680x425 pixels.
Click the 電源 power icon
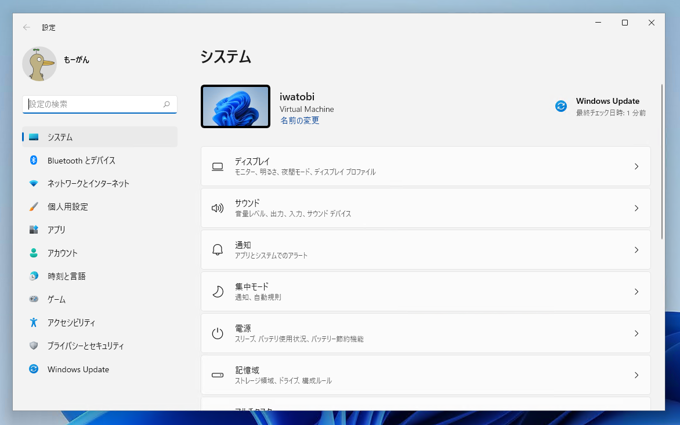tap(217, 333)
